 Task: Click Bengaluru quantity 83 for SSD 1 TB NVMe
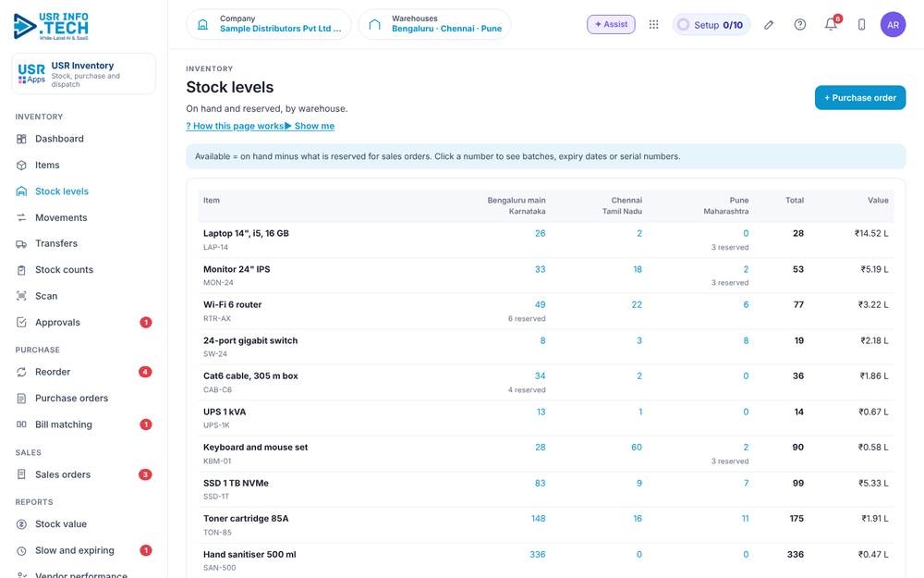coord(540,484)
